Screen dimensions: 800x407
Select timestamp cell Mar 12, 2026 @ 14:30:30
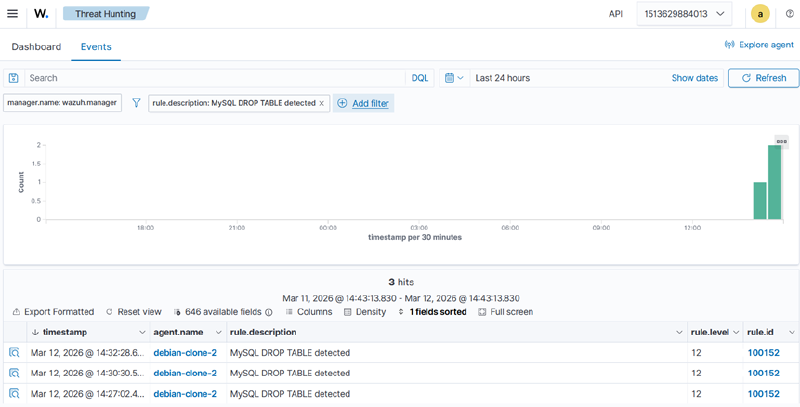point(88,373)
